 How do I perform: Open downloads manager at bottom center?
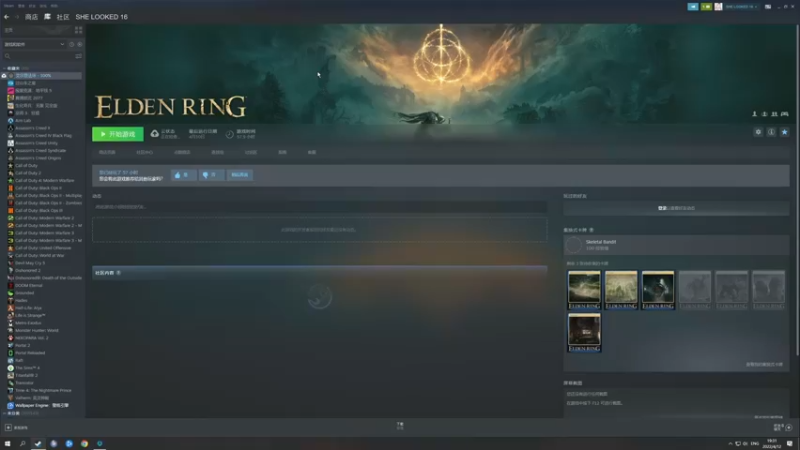pyautogui.click(x=400, y=426)
